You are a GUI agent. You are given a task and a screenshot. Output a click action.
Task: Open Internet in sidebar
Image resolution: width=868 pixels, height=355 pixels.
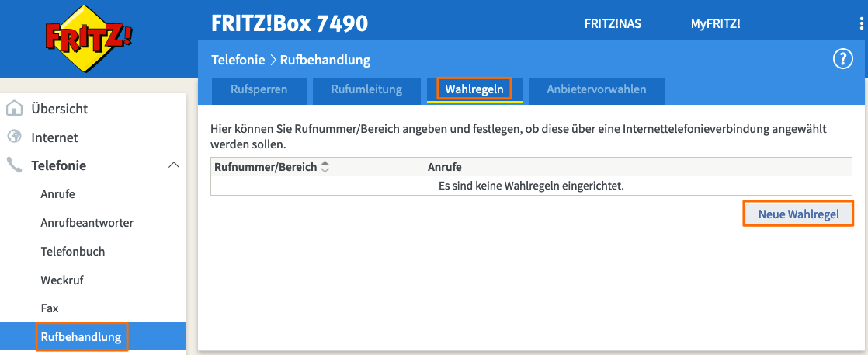pyautogui.click(x=54, y=137)
